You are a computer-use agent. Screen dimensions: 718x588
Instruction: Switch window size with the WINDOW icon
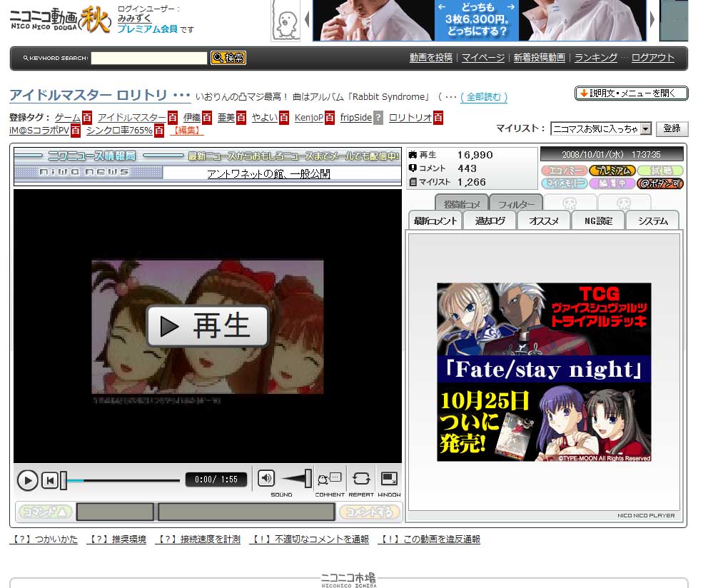[x=389, y=479]
